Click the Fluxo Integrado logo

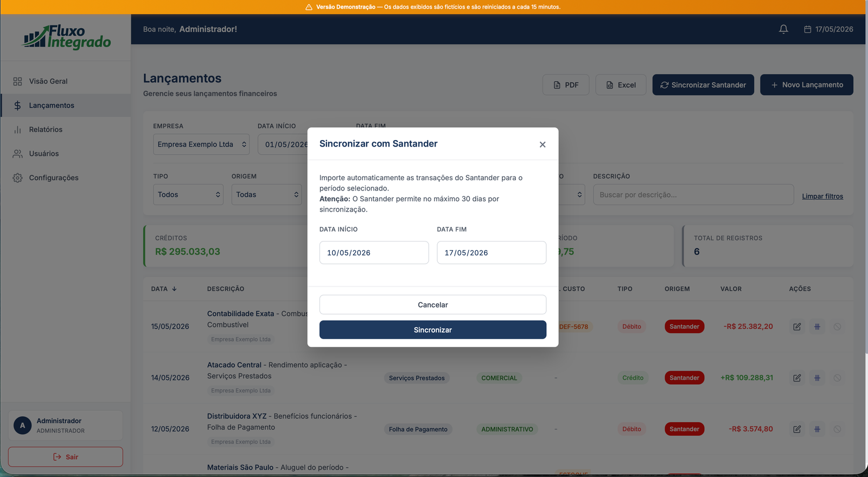66,37
